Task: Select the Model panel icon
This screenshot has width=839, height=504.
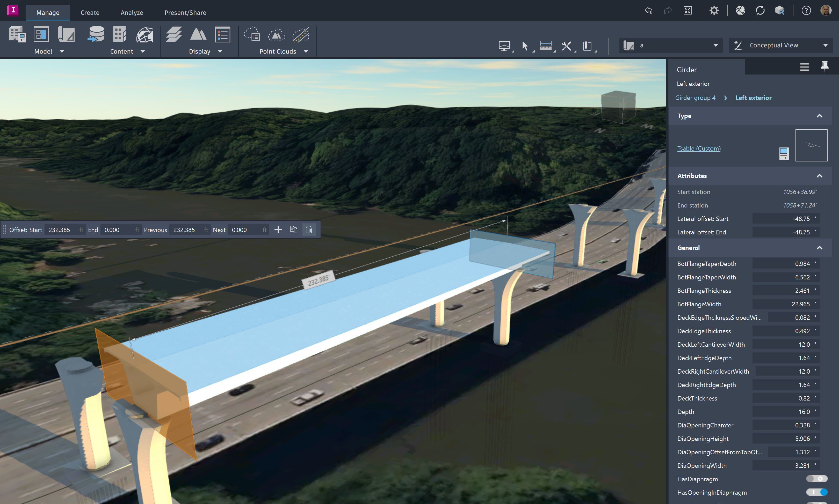Action: click(18, 34)
